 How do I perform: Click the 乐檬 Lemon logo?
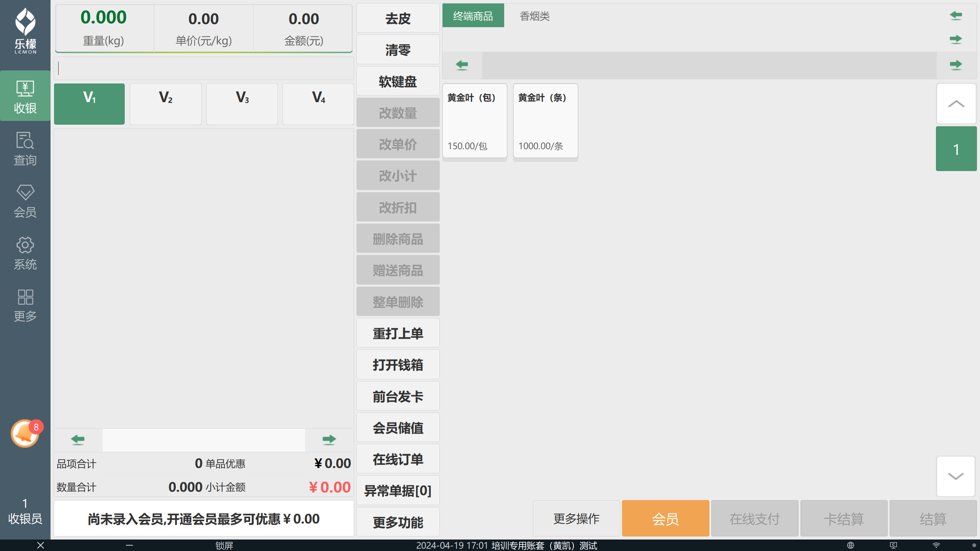[25, 31]
